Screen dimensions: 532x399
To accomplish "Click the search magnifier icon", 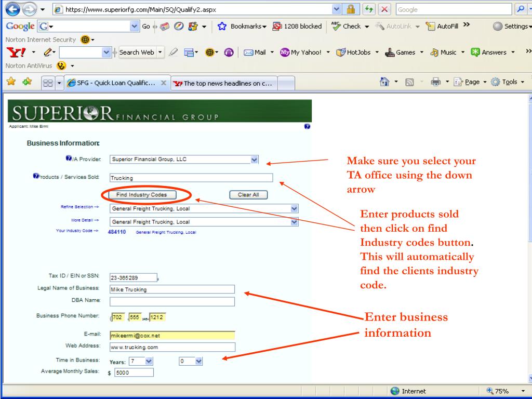I will 521,9.
